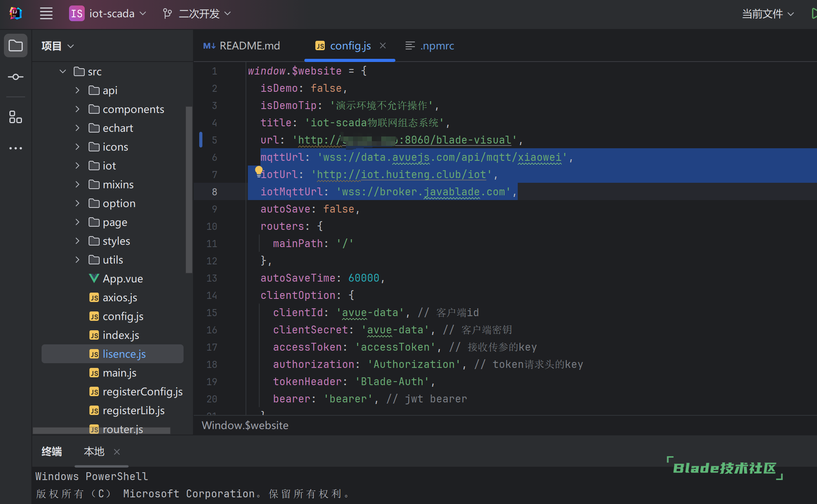The image size is (817, 504).
Task: Switch to the .npmrc tab
Action: [430, 45]
